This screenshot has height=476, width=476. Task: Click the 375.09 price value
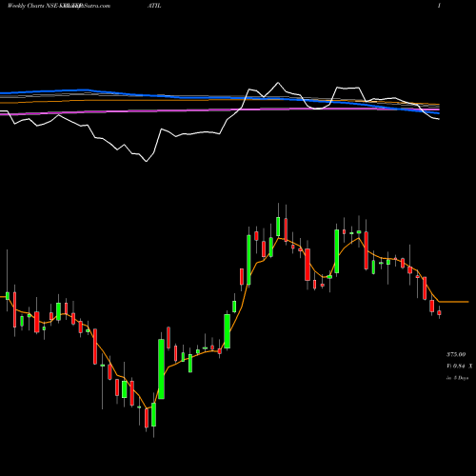(x=456, y=354)
